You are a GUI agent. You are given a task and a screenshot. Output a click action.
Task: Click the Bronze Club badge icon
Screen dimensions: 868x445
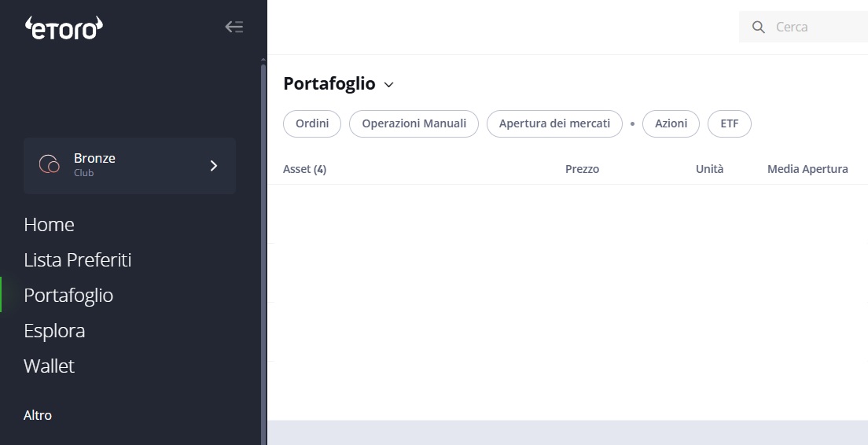[50, 164]
